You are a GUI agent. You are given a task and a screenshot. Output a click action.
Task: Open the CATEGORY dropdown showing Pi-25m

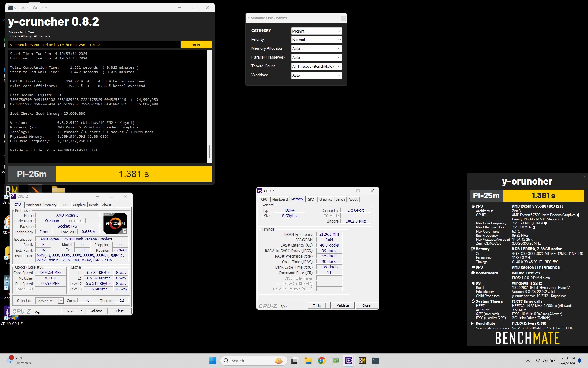tap(316, 31)
